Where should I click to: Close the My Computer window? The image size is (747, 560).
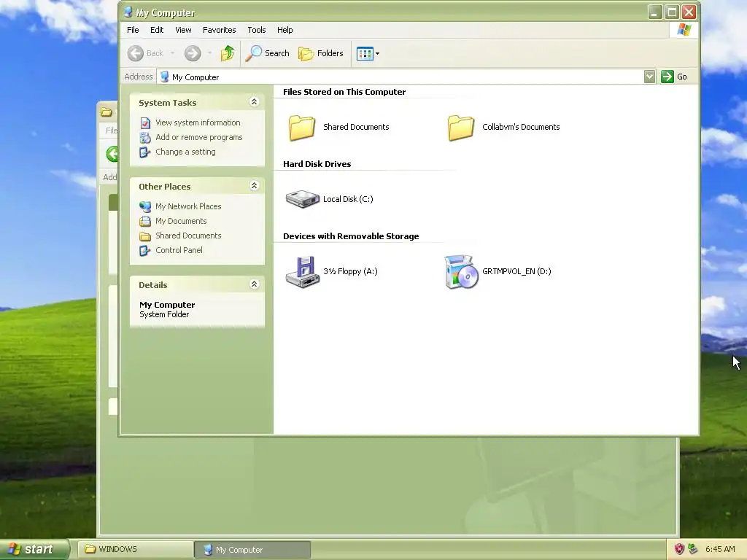coord(689,12)
